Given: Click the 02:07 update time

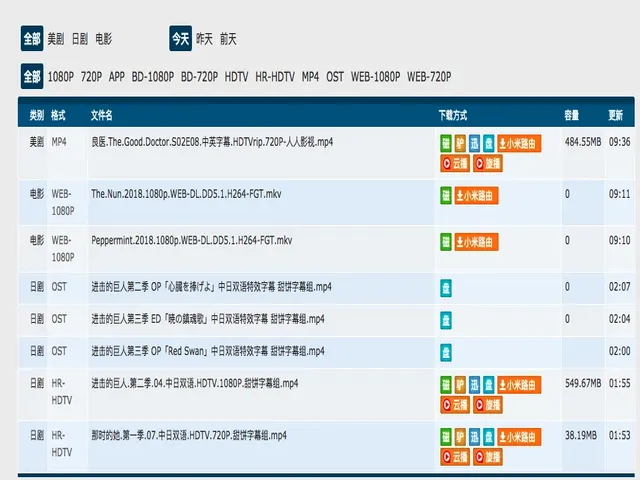Looking at the screenshot, I should [620, 287].
